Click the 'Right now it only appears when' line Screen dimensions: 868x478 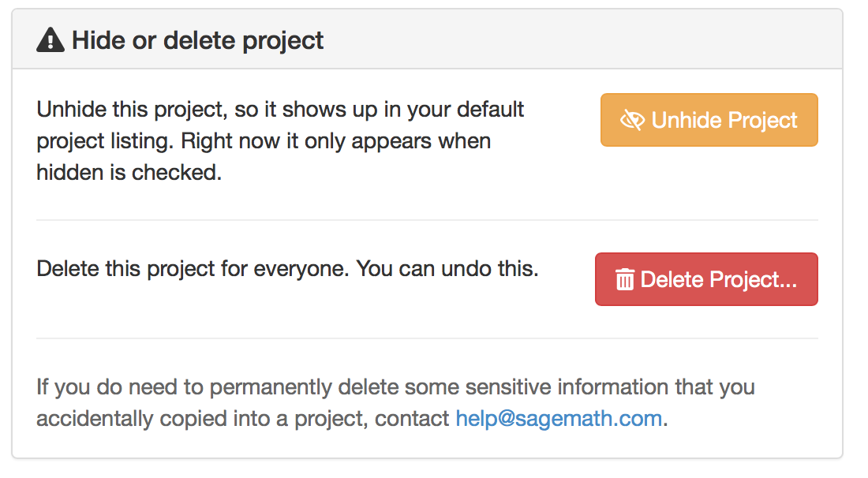tap(335, 141)
